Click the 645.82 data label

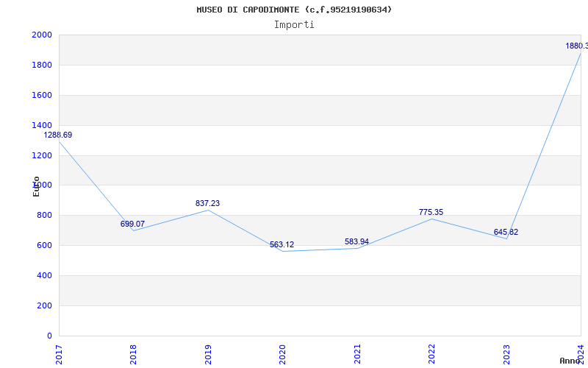[x=506, y=232]
